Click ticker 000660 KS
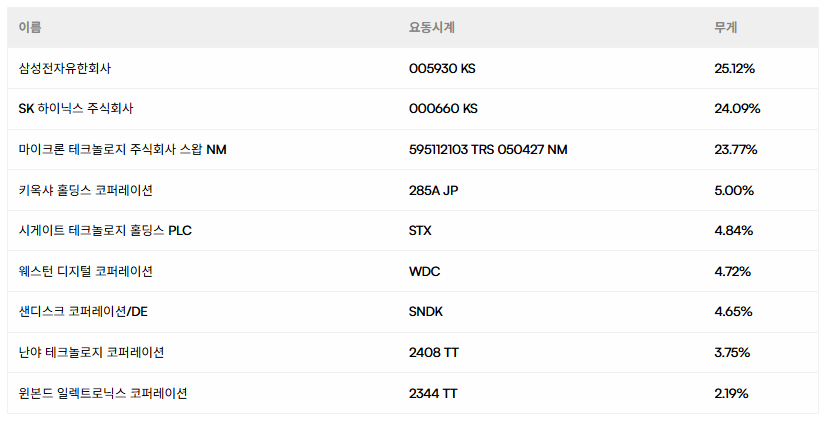The width and height of the screenshot is (823, 422). coord(443,109)
